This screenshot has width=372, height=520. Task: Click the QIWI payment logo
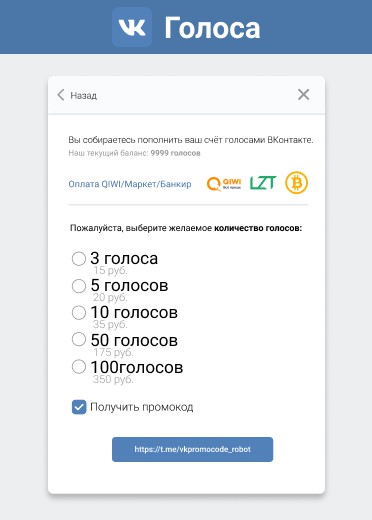tap(224, 183)
